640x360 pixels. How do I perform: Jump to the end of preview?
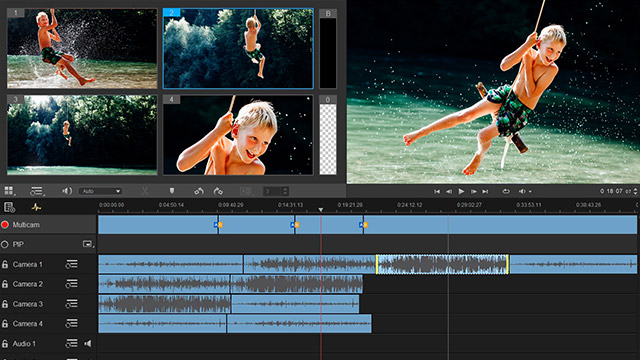[485, 191]
